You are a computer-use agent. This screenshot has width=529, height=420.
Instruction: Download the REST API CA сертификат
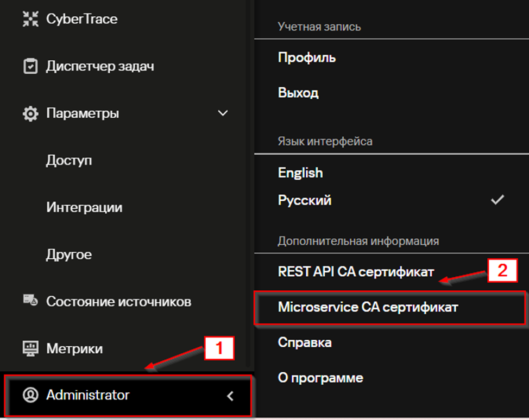point(356,272)
